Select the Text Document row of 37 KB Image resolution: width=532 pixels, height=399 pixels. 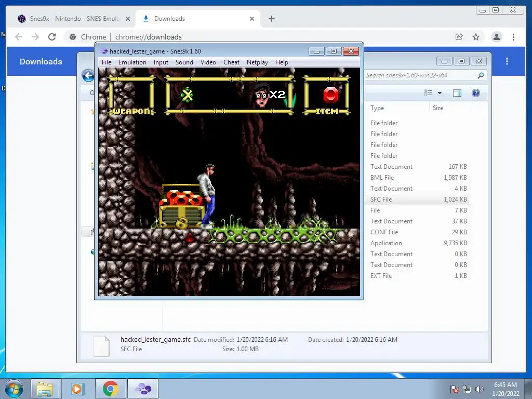(x=417, y=221)
